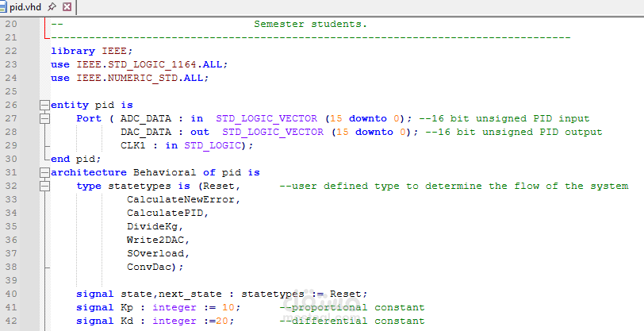Click 'Write2DAC,' state name
The image size is (644, 331).
pyautogui.click(x=158, y=241)
